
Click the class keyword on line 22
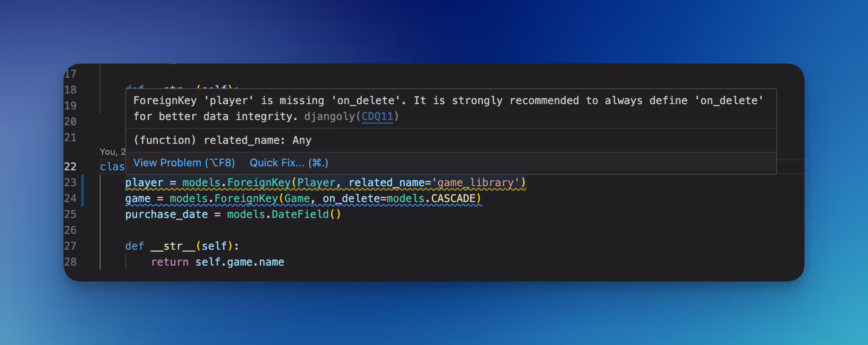tap(112, 167)
